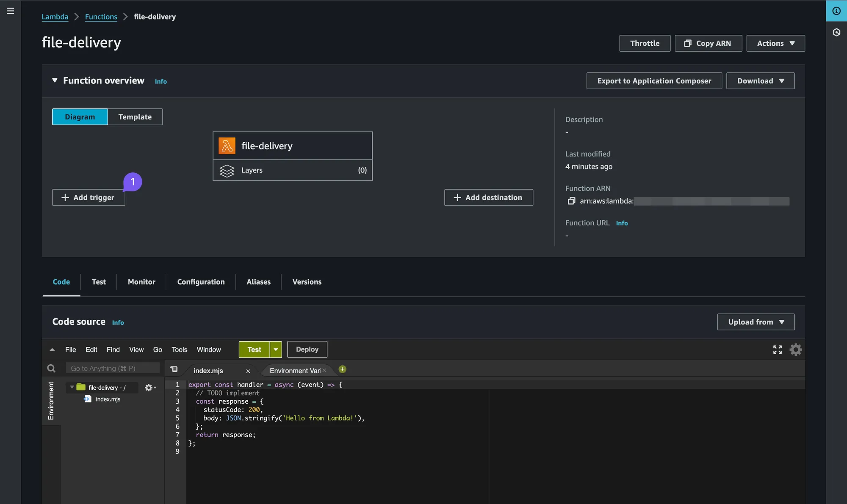
Task: Switch to Diagram view
Action: click(x=80, y=117)
